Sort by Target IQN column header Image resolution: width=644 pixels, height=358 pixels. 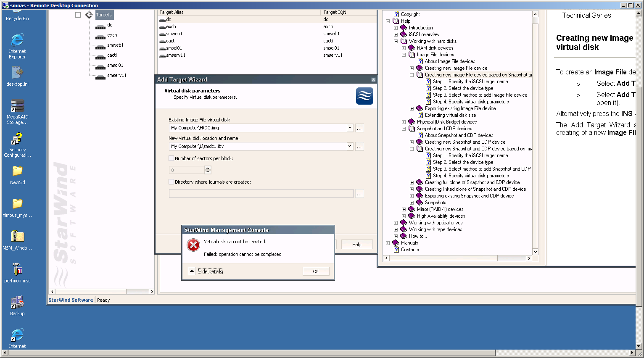point(349,12)
